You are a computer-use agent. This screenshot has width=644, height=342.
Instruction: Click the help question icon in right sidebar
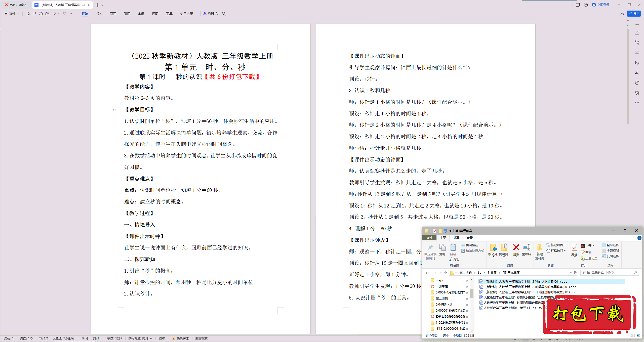click(x=637, y=83)
